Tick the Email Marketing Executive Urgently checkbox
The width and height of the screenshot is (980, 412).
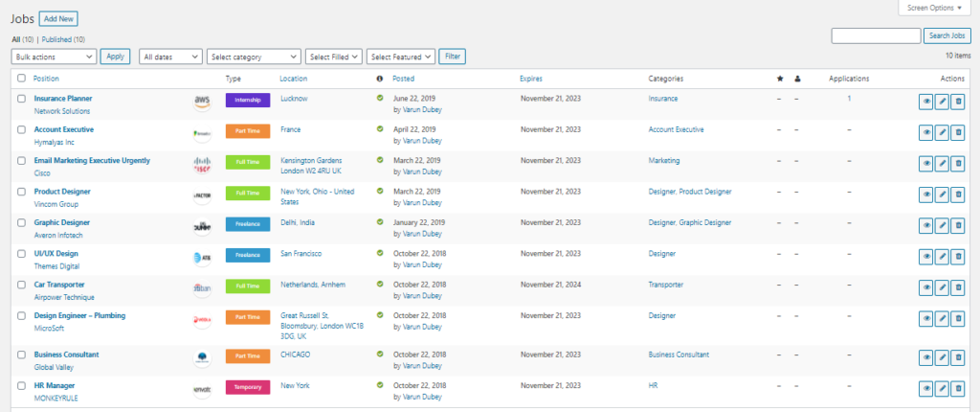click(22, 160)
